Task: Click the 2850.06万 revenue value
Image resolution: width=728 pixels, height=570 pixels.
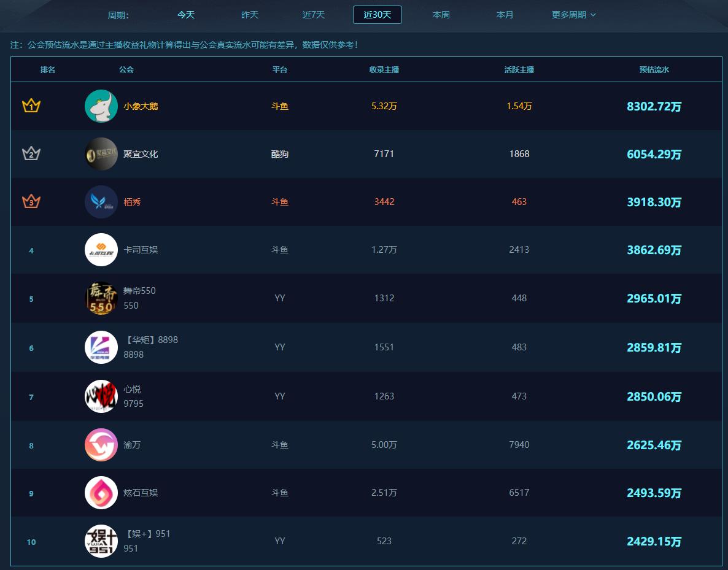Action: pyautogui.click(x=654, y=397)
